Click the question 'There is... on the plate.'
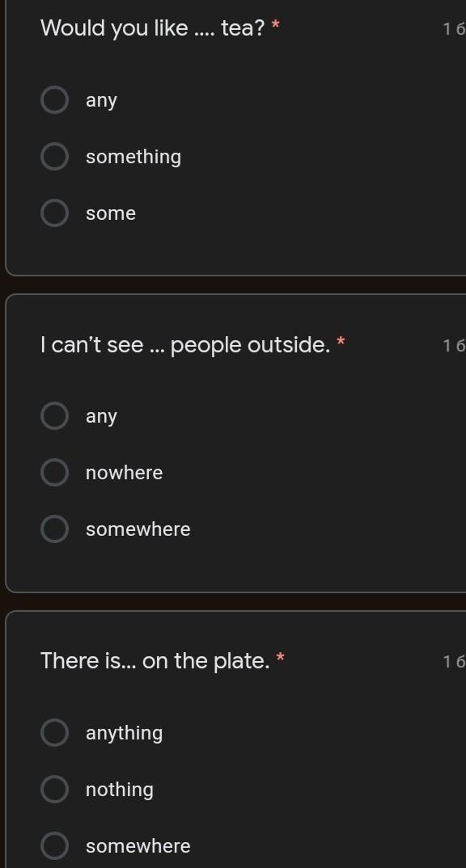Image resolution: width=466 pixels, height=868 pixels. (155, 661)
